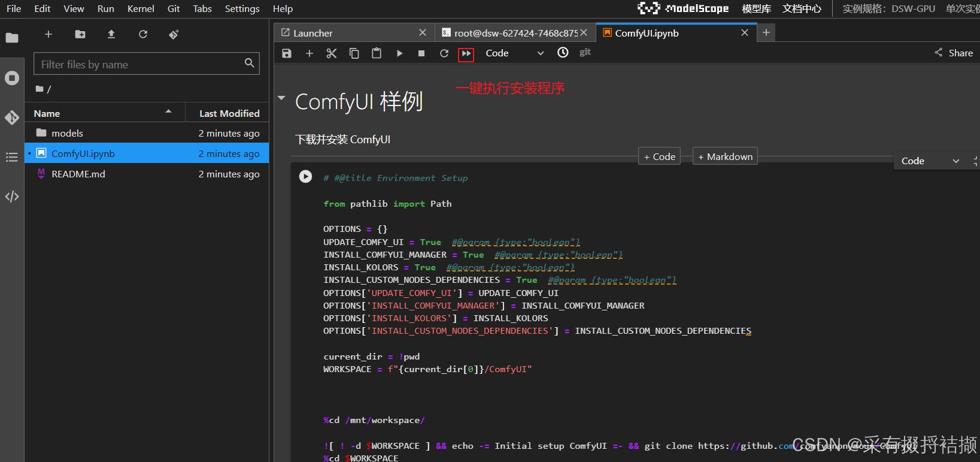Open the Help menu

[283, 8]
